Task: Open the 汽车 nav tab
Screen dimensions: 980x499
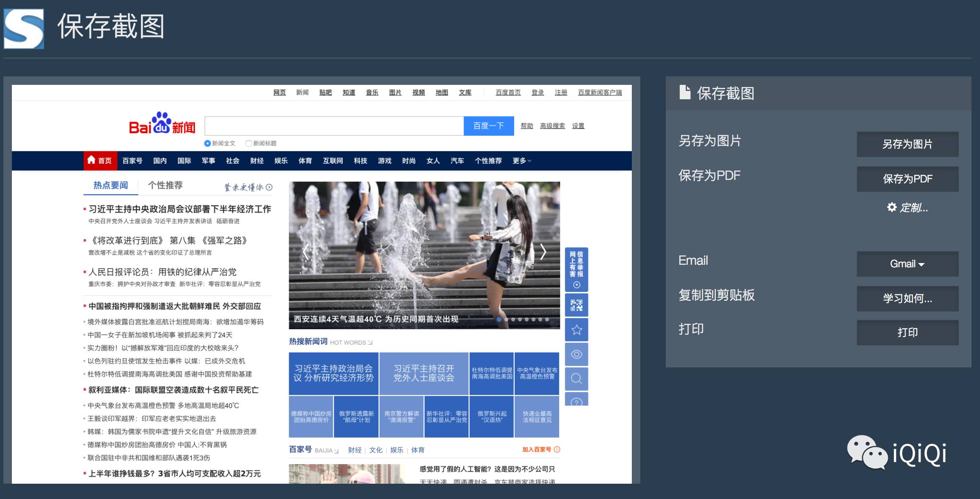Action: [457, 161]
